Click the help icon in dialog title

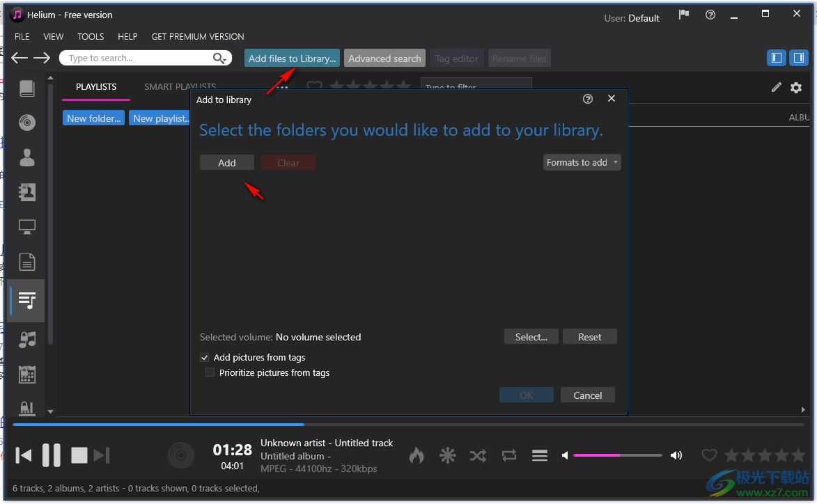(588, 99)
